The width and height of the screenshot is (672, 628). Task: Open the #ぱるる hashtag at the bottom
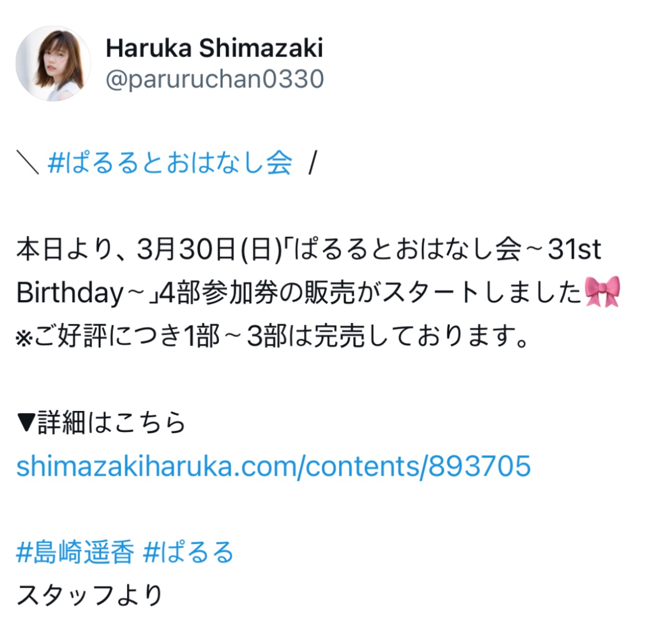pyautogui.click(x=189, y=553)
